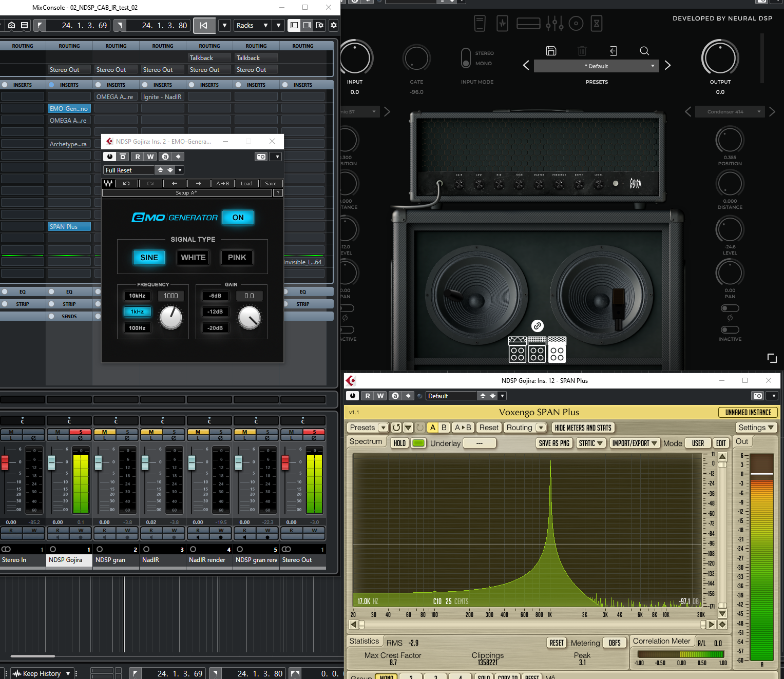Viewport: 784px width, 679px height.
Task: Set gain to -12dB preset
Action: click(x=215, y=312)
